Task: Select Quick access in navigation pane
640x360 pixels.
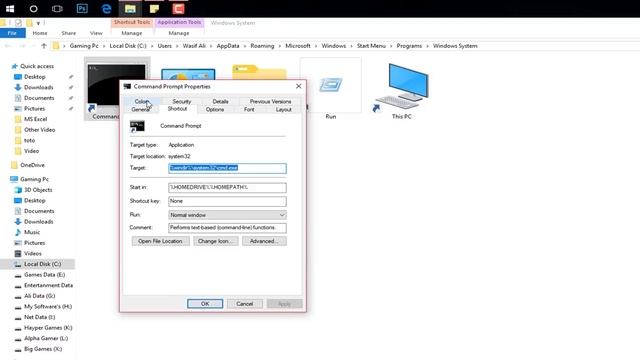Action: pyautogui.click(x=37, y=66)
